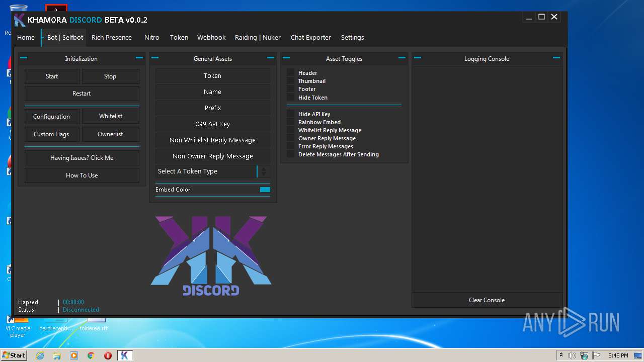Collapse Logging Console panel right dash
This screenshot has height=362, width=644.
coord(556,58)
